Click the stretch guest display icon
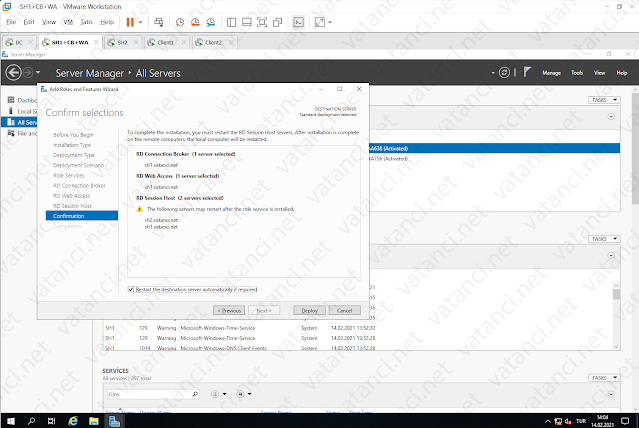639x428 pixels. [320, 22]
